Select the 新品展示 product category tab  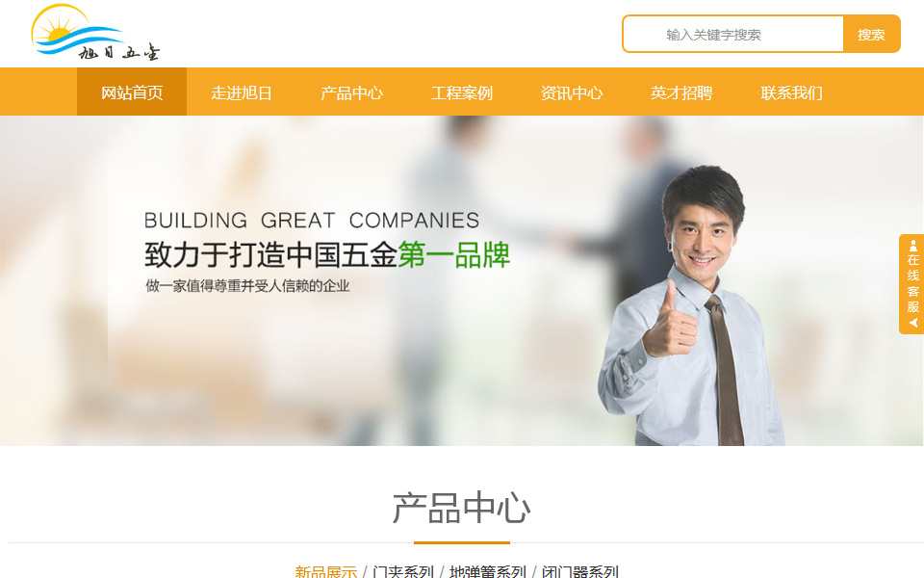click(x=326, y=571)
